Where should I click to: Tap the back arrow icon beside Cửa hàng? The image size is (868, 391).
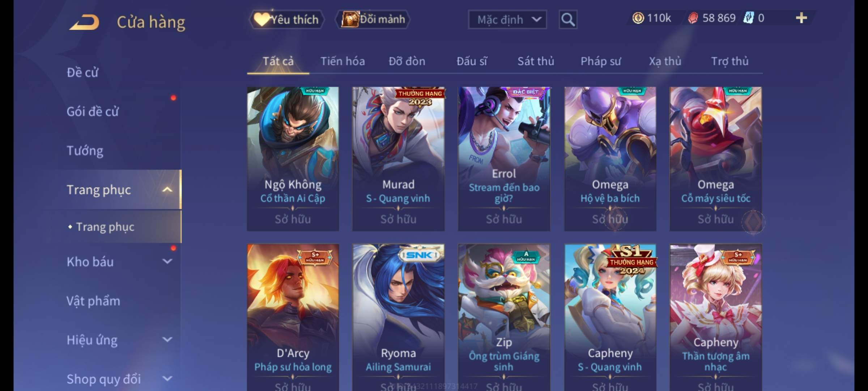pos(84,22)
